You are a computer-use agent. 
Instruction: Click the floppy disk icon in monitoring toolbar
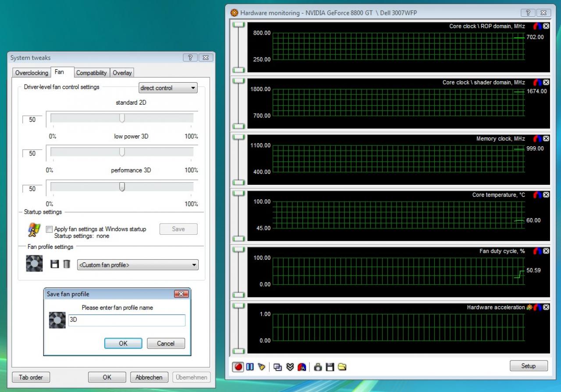[x=330, y=367]
